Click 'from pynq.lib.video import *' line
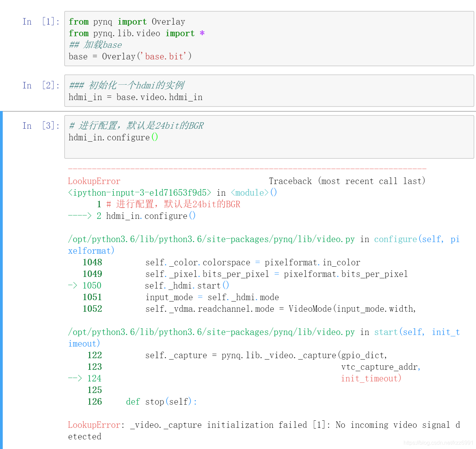 click(x=137, y=33)
